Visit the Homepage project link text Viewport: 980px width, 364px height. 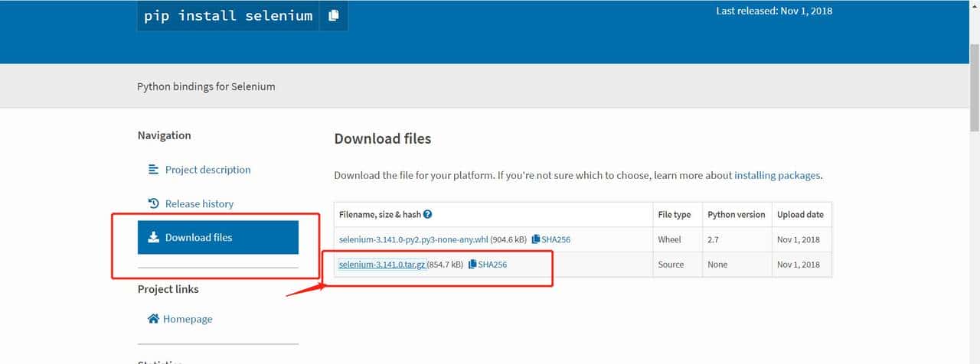(x=188, y=319)
